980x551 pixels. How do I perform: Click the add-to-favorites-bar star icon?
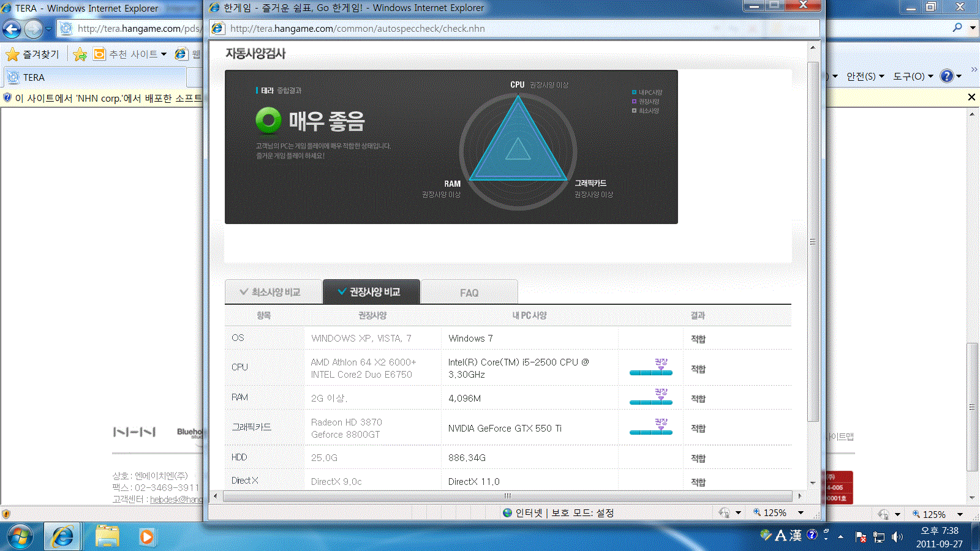pyautogui.click(x=80, y=54)
